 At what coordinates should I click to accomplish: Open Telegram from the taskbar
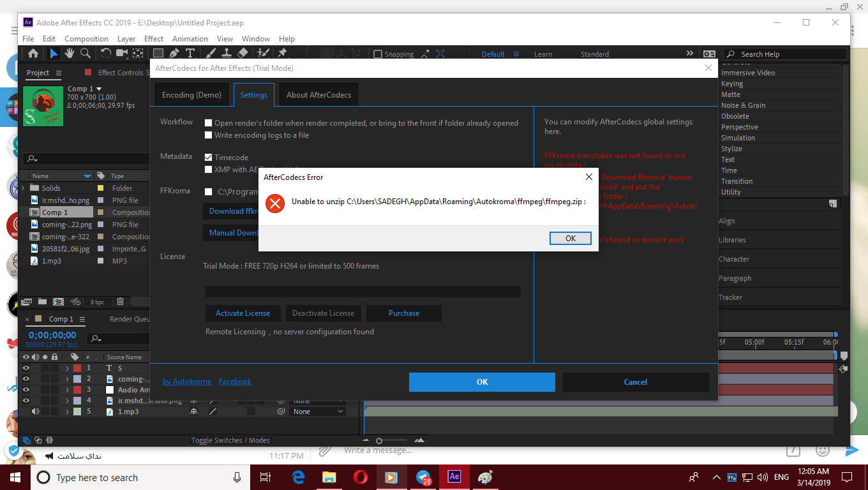(423, 477)
